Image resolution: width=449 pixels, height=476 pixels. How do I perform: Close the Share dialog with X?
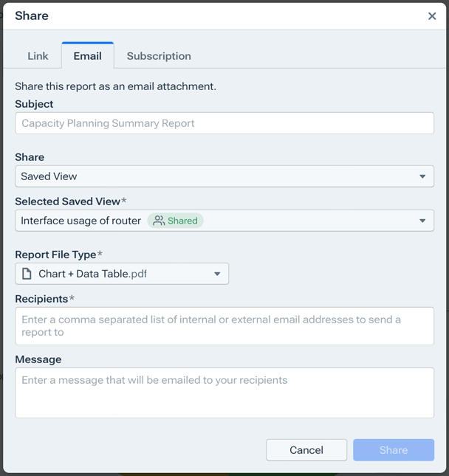432,16
